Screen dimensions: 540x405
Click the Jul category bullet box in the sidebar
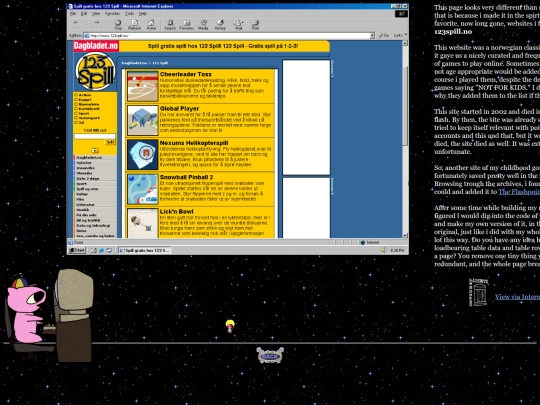(76, 122)
